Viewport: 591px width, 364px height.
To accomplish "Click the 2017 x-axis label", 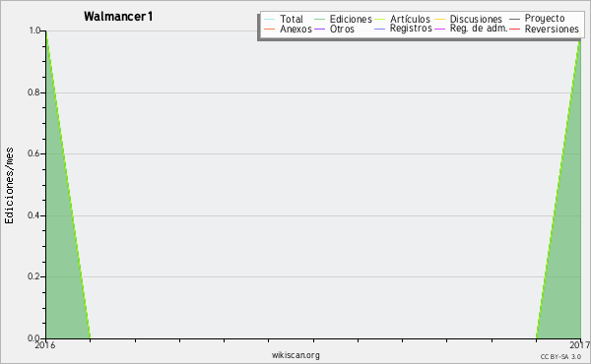I will 580,345.
